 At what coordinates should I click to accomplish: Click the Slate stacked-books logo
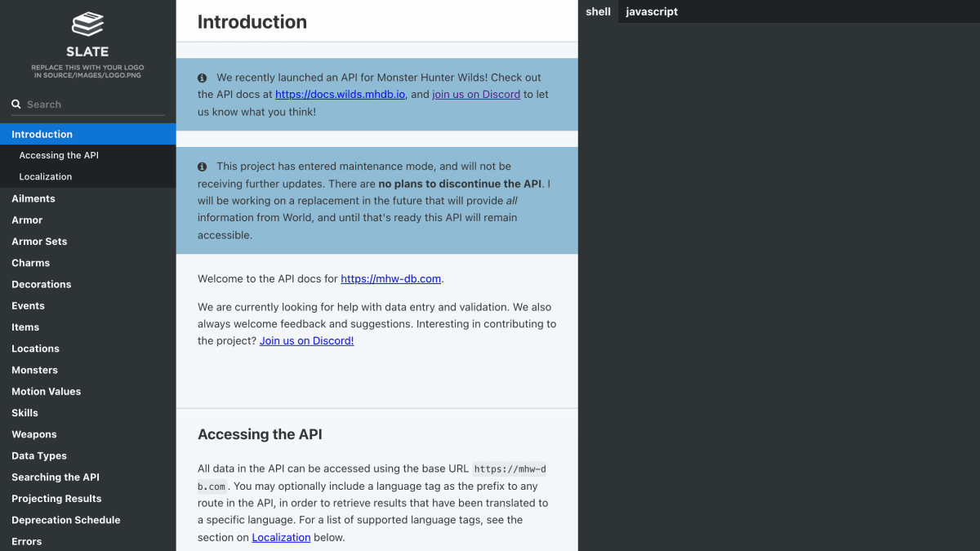pyautogui.click(x=87, y=24)
